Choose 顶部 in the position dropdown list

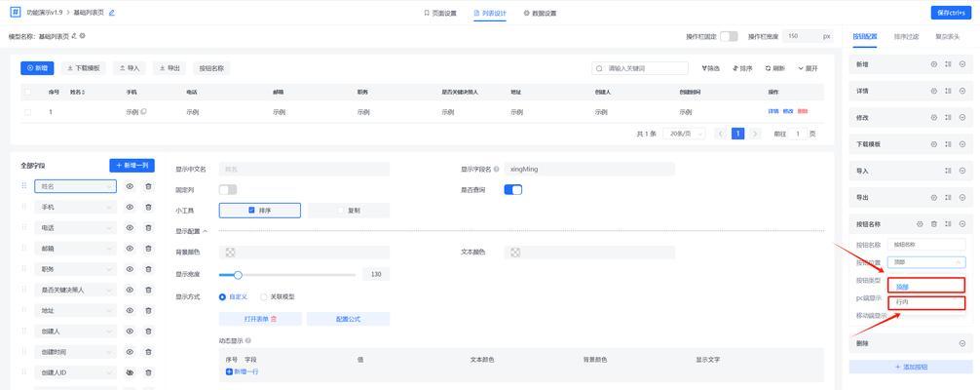[x=926, y=286]
